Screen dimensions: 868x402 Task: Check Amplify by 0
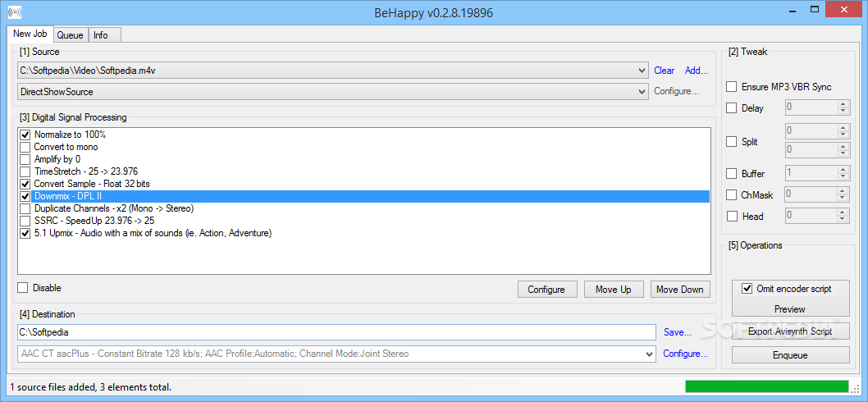click(x=25, y=159)
